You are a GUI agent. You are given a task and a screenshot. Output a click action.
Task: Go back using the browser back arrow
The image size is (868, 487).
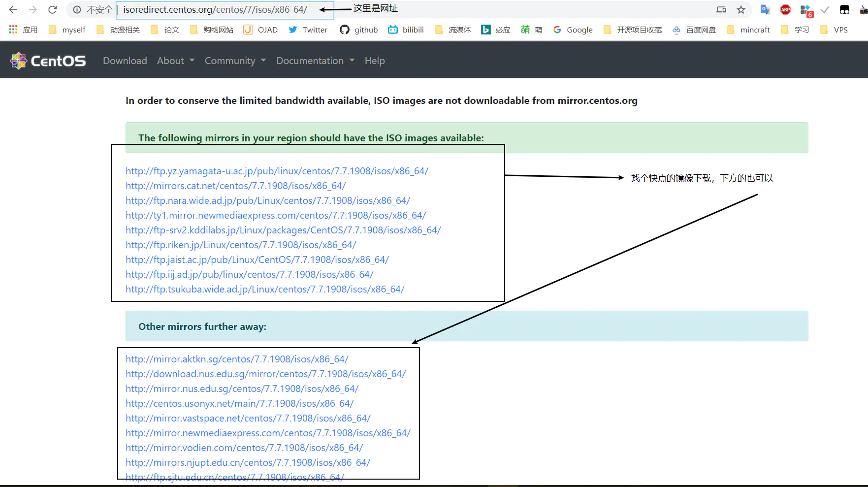pos(13,10)
